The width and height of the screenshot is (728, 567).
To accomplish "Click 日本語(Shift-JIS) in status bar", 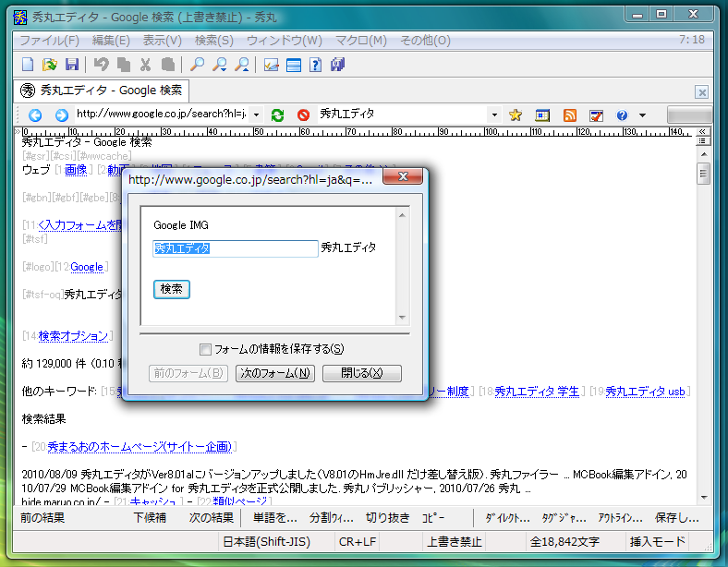I will coord(266,542).
